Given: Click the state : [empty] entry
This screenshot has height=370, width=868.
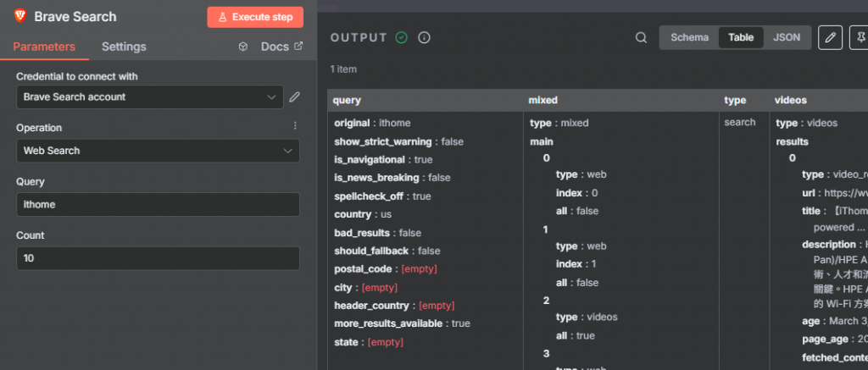Looking at the screenshot, I should click(x=369, y=342).
